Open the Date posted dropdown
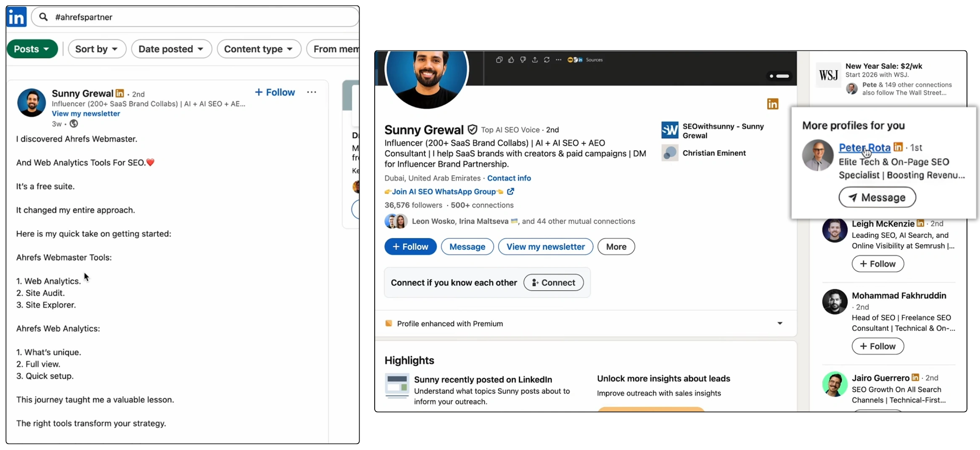The width and height of the screenshot is (980, 450). coord(171,49)
